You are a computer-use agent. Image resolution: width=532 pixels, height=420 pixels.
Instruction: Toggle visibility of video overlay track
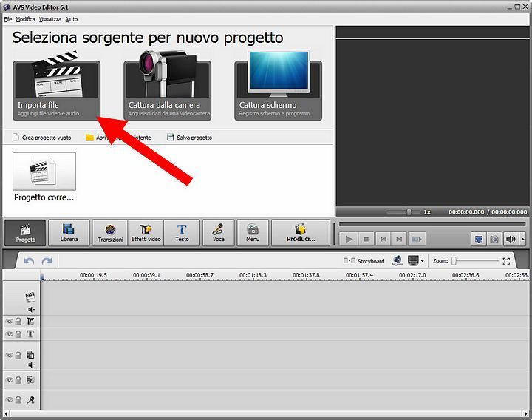[x=9, y=355]
